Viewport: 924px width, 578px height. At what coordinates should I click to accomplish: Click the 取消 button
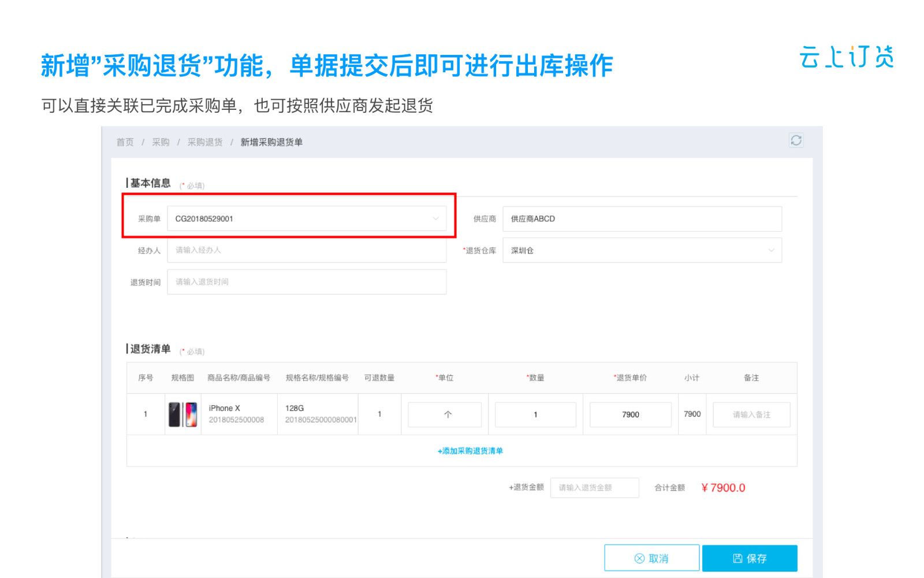652,558
